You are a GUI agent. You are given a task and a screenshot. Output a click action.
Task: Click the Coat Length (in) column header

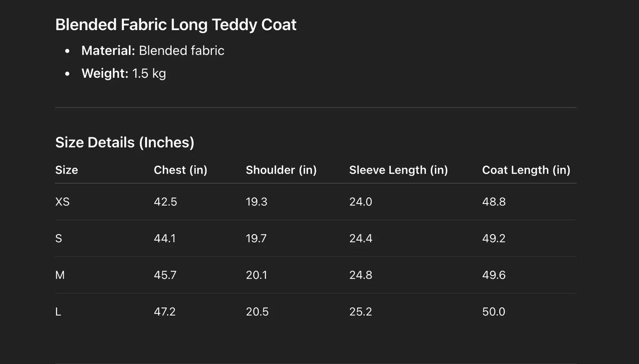tap(526, 170)
